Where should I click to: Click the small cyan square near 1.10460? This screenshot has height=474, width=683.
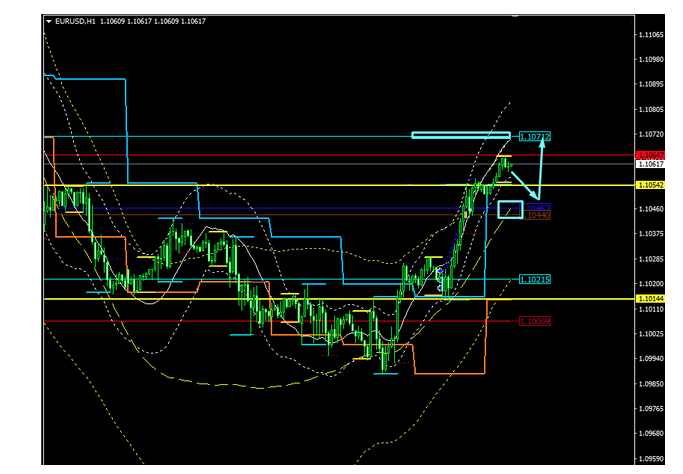pos(509,208)
